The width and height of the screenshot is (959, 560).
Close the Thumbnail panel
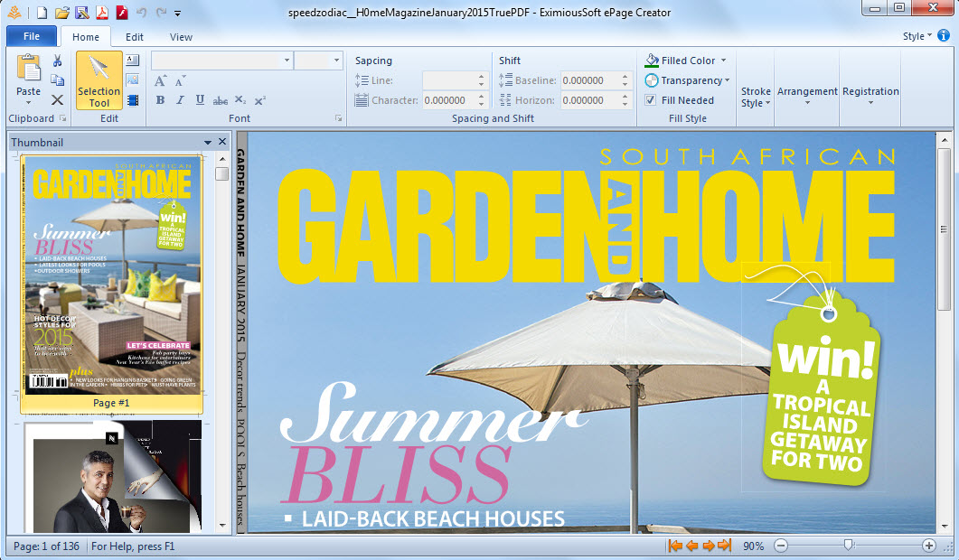coord(222,142)
